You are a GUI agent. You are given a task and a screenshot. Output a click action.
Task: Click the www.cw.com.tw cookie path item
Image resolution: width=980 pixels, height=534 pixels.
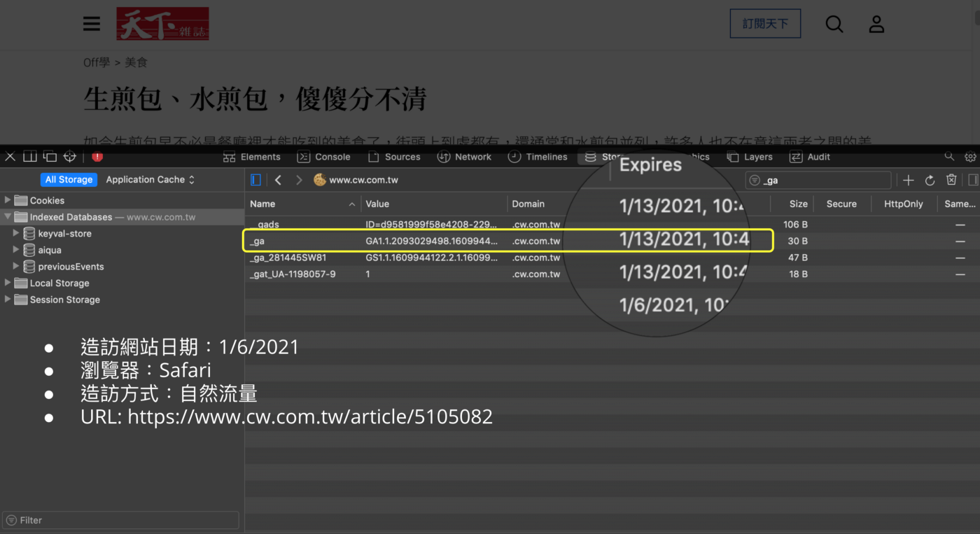(x=356, y=180)
